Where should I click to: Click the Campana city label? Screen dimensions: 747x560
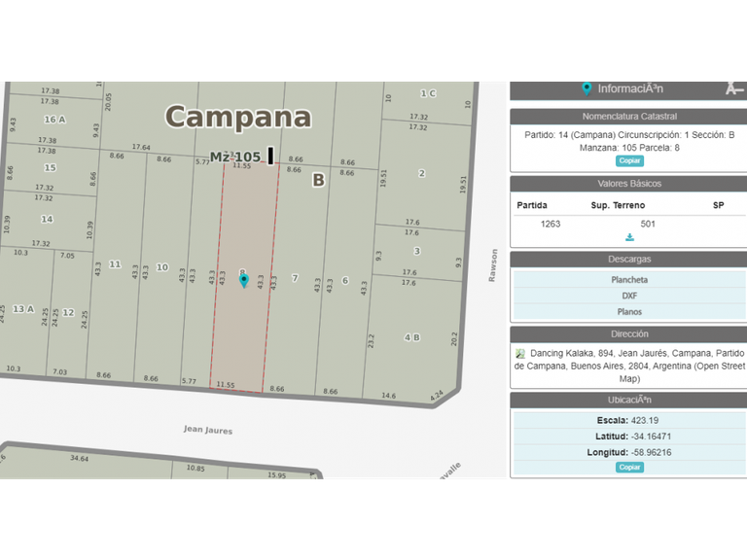(x=238, y=117)
